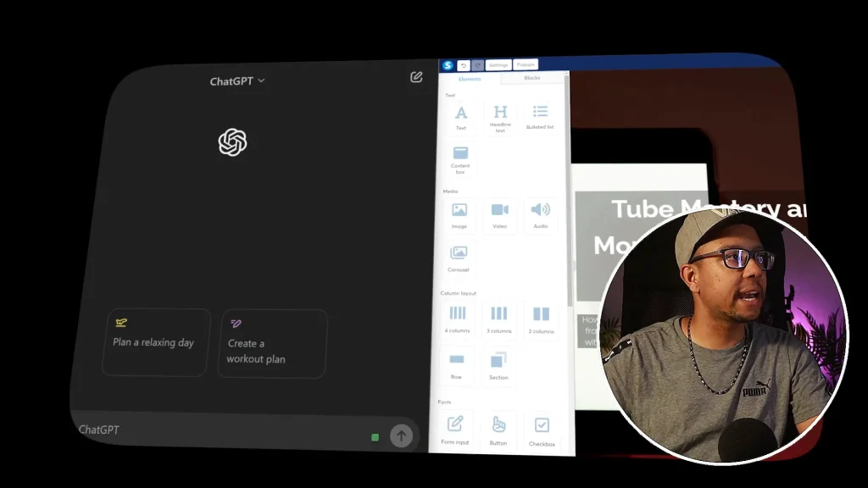Click the page headline 'Tube Mastery' text

point(696,209)
